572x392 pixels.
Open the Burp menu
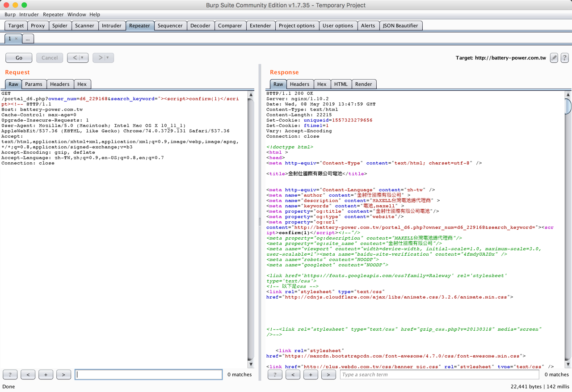pyautogui.click(x=10, y=14)
